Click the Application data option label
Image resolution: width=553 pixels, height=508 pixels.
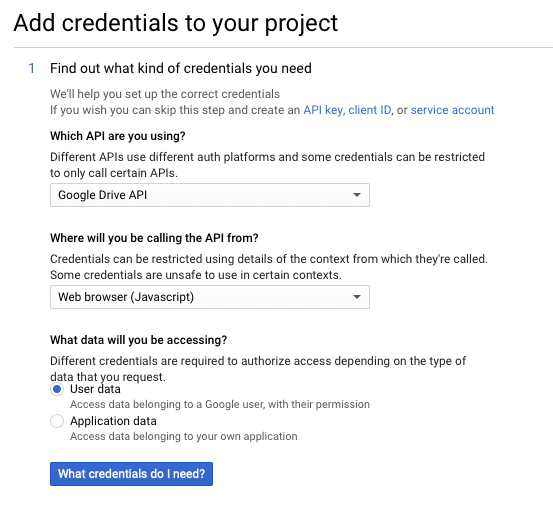pos(113,421)
